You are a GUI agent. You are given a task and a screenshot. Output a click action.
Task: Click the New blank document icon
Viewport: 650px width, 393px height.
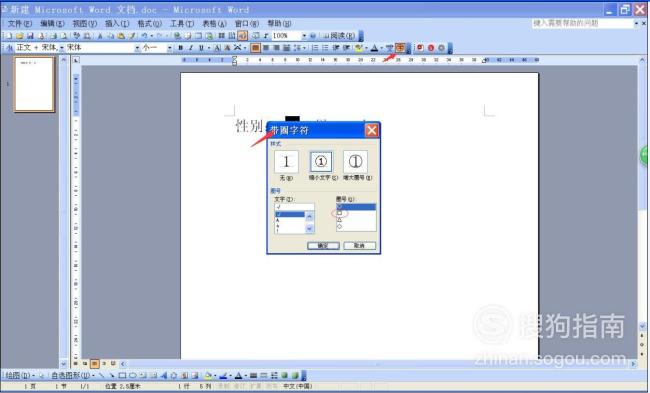(x=9, y=36)
